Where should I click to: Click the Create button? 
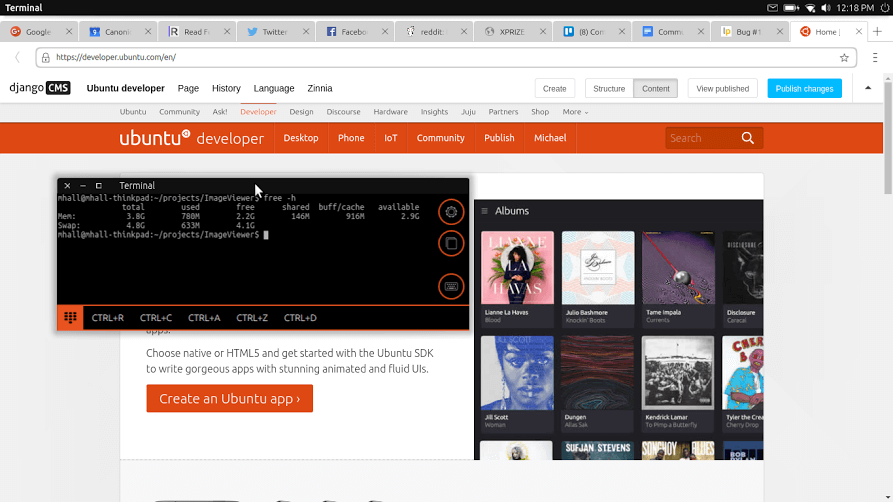(554, 88)
